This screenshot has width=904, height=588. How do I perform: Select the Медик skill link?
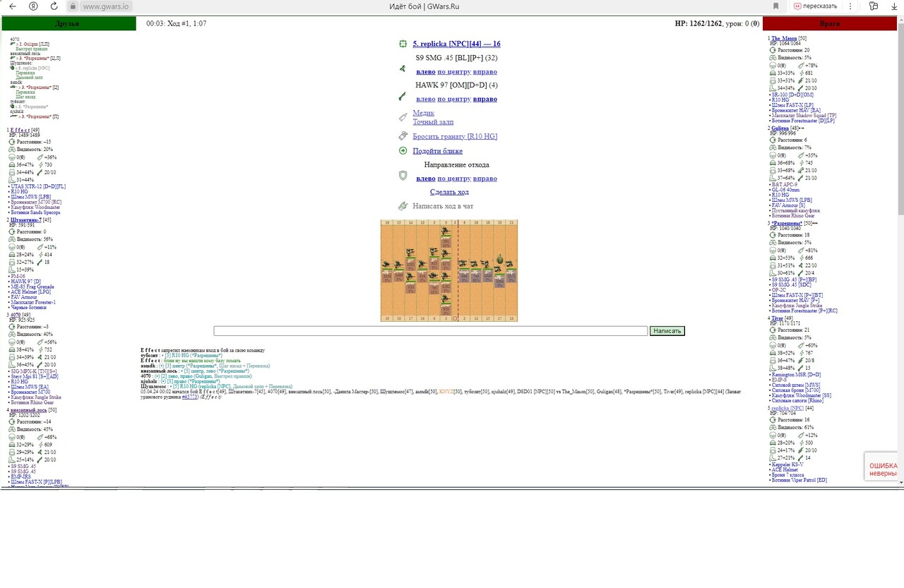click(424, 113)
